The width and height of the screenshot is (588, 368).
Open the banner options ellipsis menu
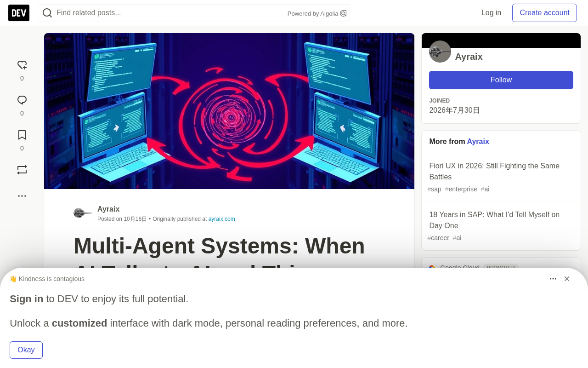(553, 279)
